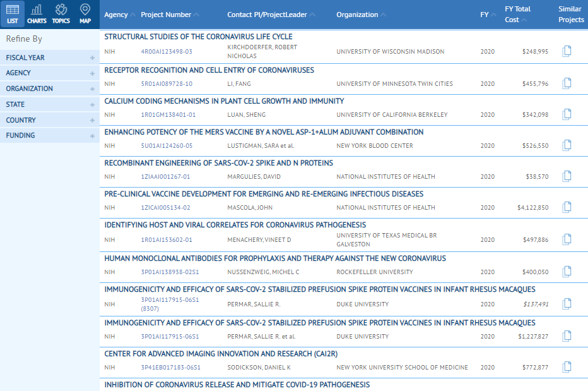
Task: Sort by Agency column header
Action: pos(119,15)
